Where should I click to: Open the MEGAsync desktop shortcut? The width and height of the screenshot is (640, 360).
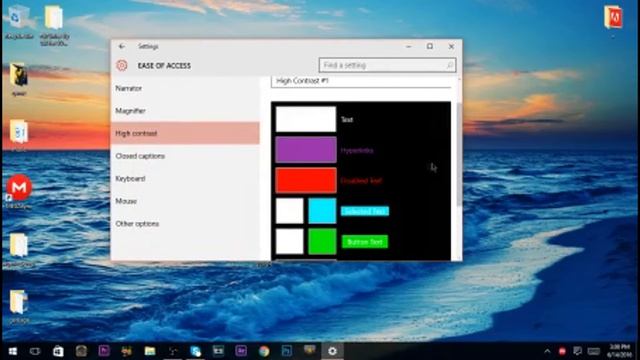[x=19, y=192]
